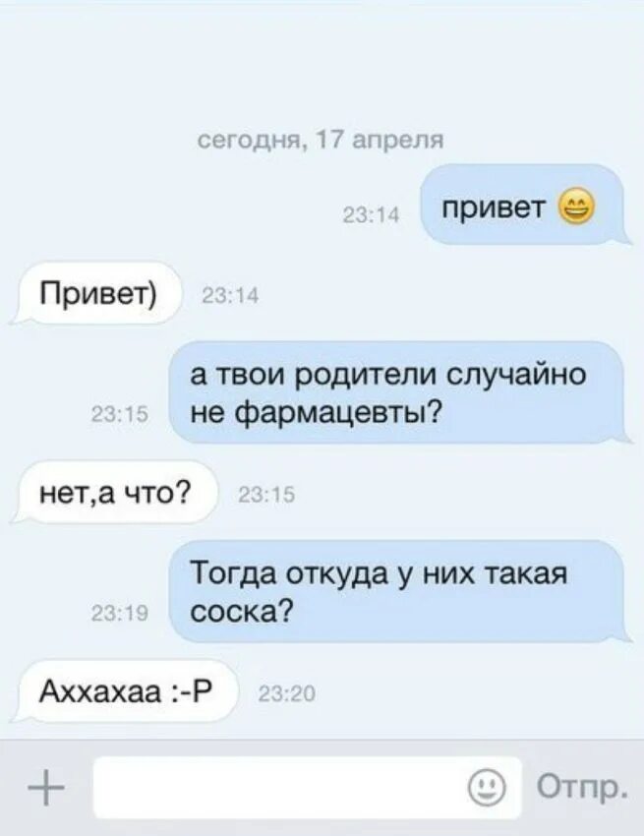Tap the grinning emoji in first message
644x836 pixels.
[x=576, y=208]
